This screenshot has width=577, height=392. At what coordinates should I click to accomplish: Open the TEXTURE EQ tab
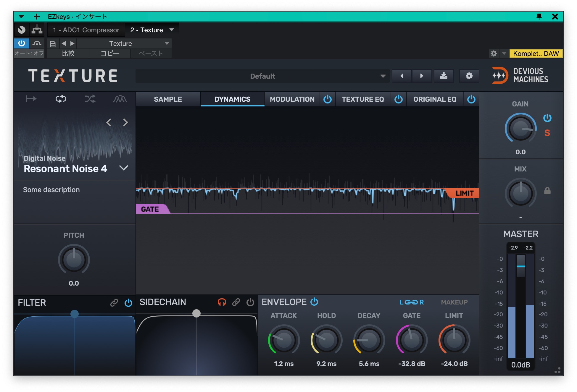coord(363,99)
